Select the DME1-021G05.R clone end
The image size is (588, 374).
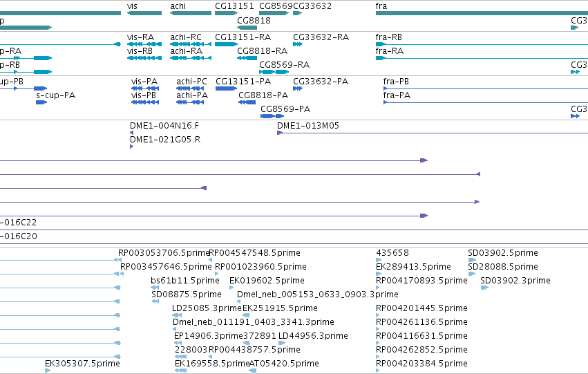(131, 147)
